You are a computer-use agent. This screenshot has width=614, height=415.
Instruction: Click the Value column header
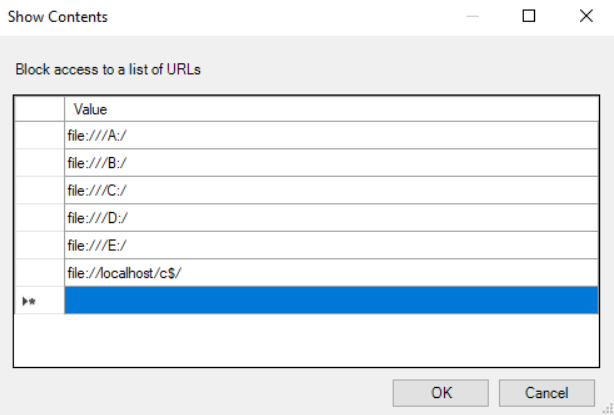pyautogui.click(x=335, y=109)
